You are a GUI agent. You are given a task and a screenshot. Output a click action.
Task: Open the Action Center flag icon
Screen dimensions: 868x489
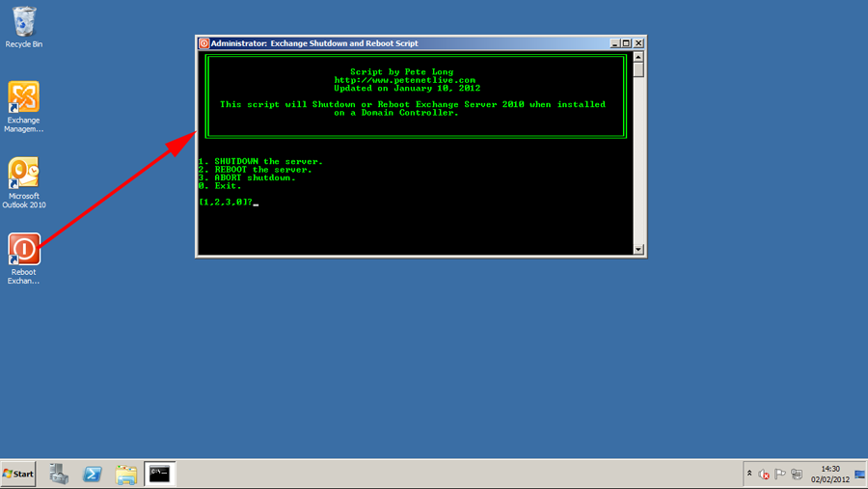click(x=780, y=474)
